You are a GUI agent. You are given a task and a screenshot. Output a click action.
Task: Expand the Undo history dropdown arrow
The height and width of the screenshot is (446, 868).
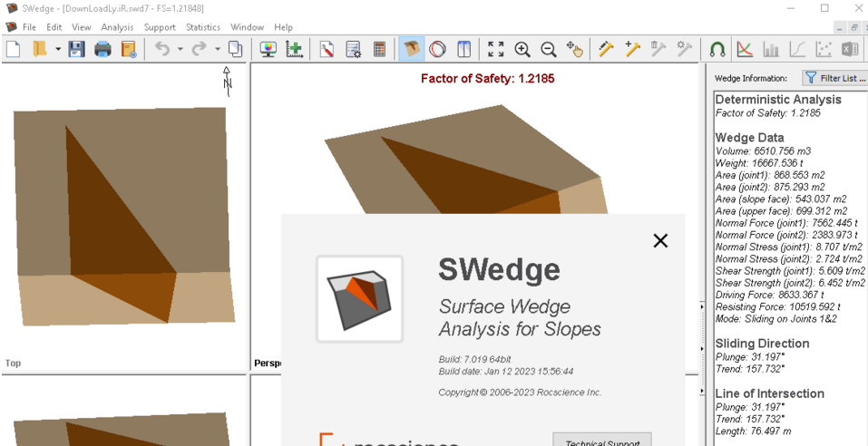pyautogui.click(x=180, y=49)
